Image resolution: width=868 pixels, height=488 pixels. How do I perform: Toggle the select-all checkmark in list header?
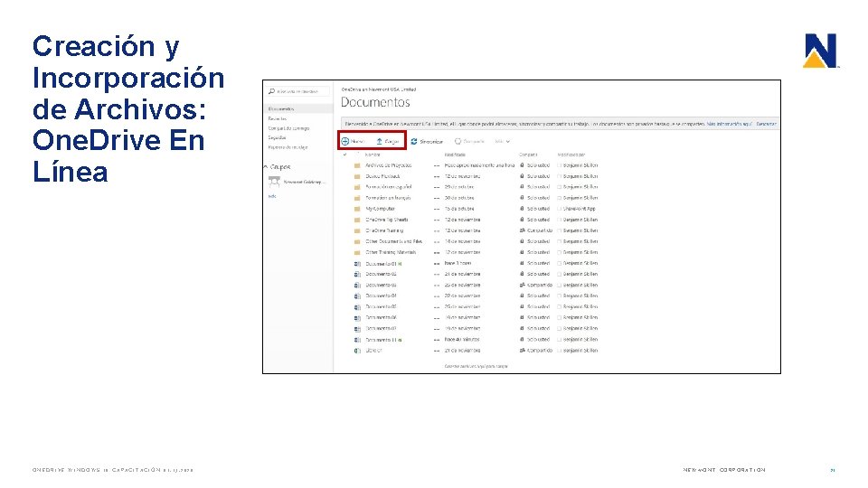point(344,155)
